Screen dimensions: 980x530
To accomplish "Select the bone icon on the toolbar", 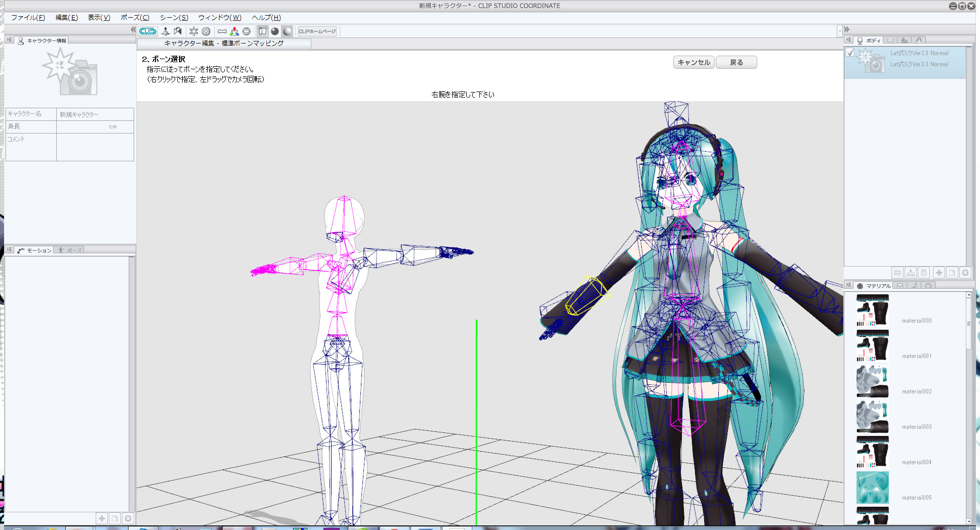I will tap(222, 31).
